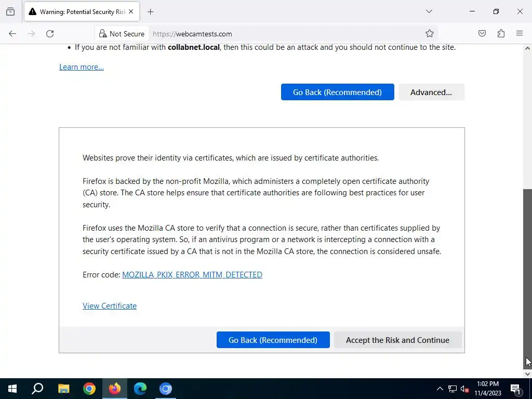Select the Warning: Potential Security Risk tab
Viewport: 532px width, 399px height.
tap(82, 12)
